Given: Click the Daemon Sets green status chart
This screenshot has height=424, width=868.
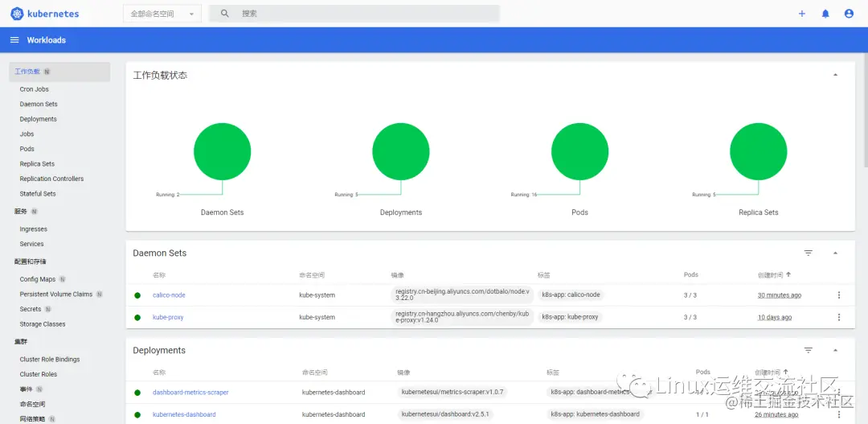Looking at the screenshot, I should [x=222, y=151].
